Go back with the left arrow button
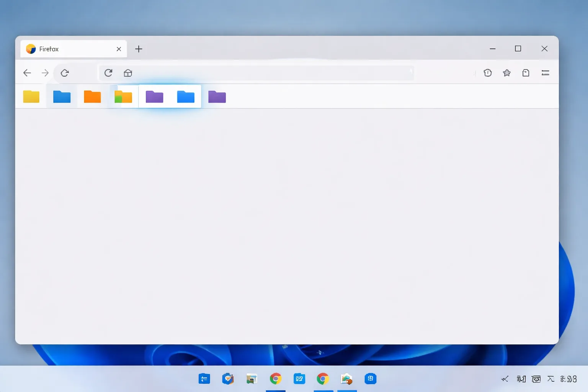Viewport: 588px width, 392px height. (x=27, y=73)
